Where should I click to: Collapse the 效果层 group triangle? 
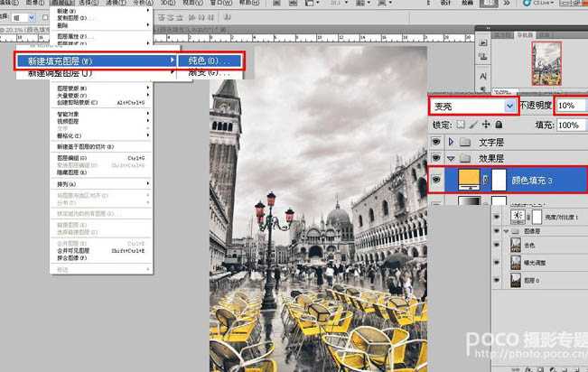point(451,159)
